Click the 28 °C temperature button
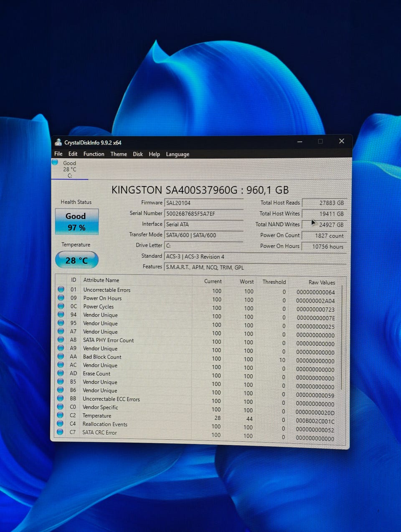Viewport: 401px width, 532px height. [77, 260]
